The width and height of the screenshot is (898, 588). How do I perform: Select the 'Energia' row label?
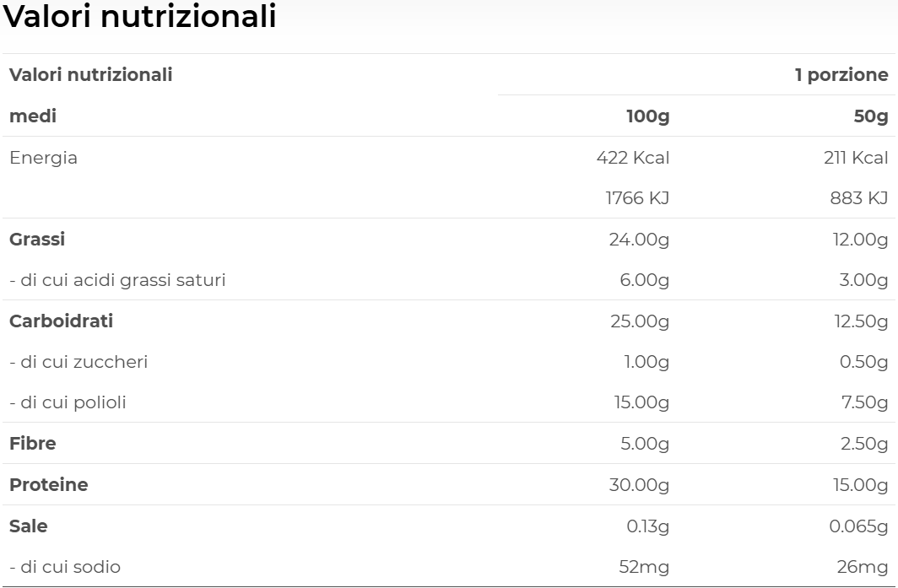(43, 158)
